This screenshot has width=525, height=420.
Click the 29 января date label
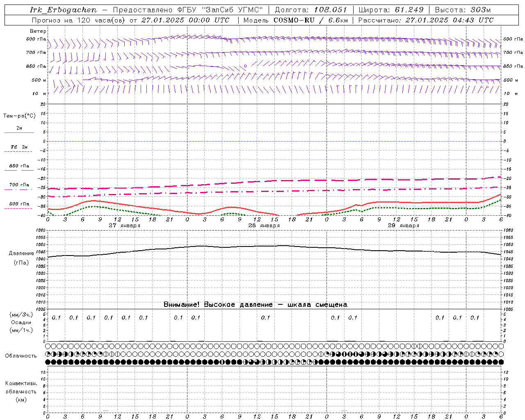[x=403, y=225]
